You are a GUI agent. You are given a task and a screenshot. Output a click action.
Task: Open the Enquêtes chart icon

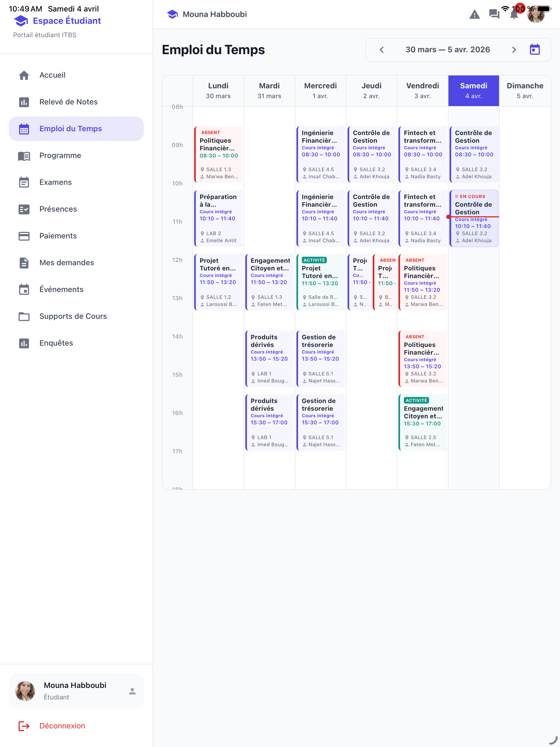[24, 343]
